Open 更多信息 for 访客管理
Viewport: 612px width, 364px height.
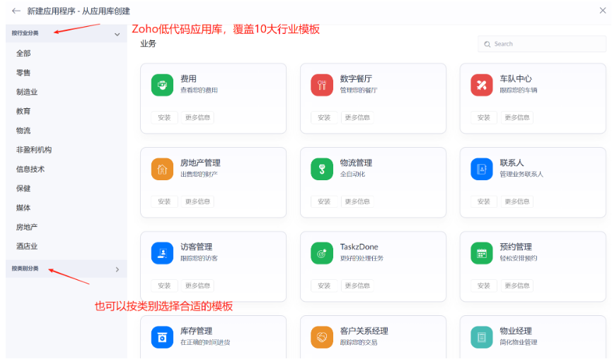197,286
